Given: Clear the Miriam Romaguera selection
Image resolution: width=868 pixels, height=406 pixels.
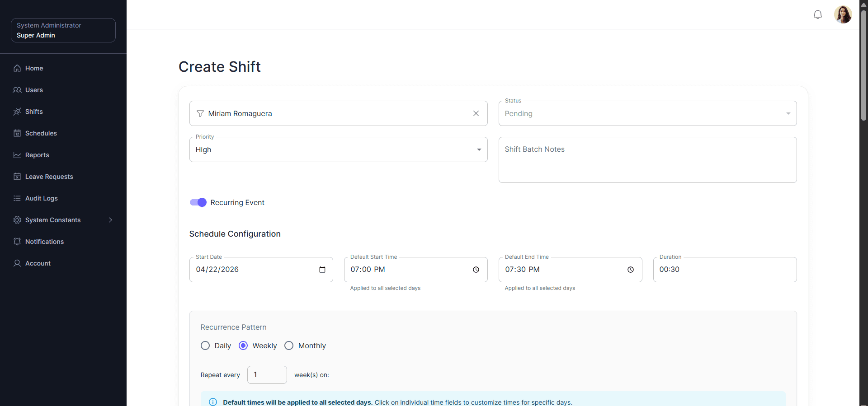Looking at the screenshot, I should click(x=476, y=113).
